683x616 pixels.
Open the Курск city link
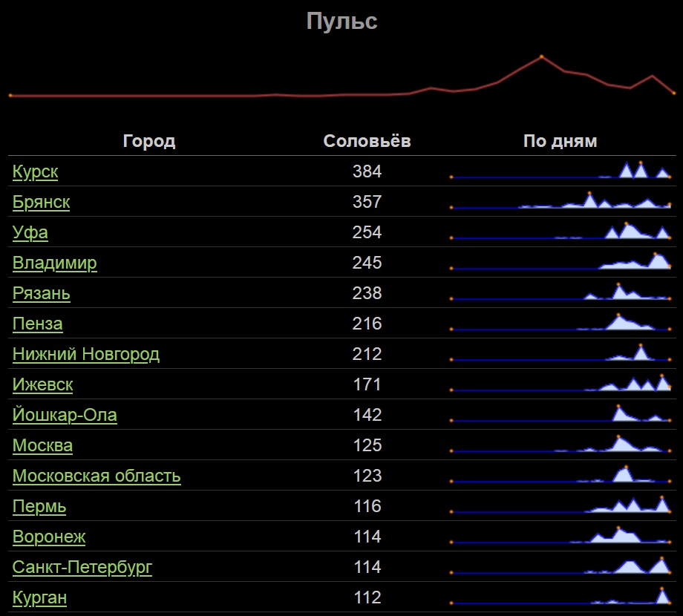click(35, 171)
